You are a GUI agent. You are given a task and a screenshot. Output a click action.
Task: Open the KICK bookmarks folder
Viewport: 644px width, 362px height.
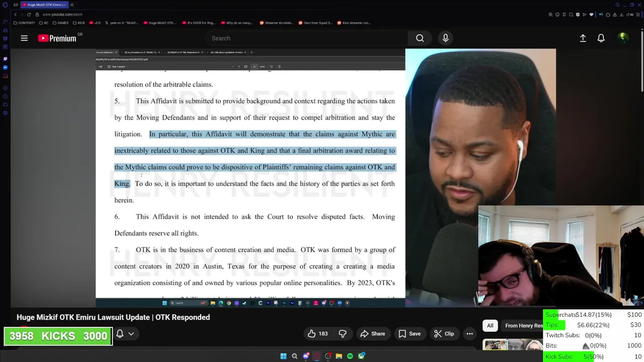(78, 23)
